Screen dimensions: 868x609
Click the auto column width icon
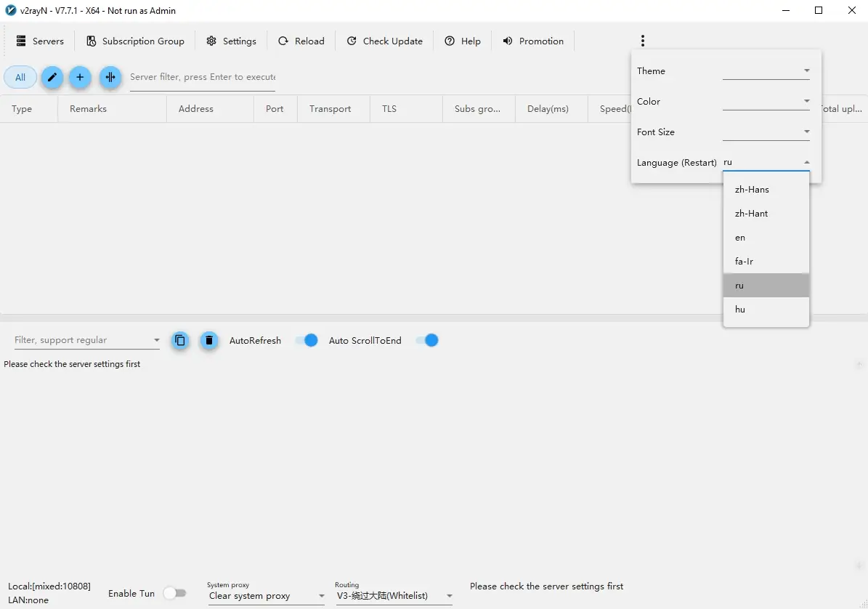point(110,78)
